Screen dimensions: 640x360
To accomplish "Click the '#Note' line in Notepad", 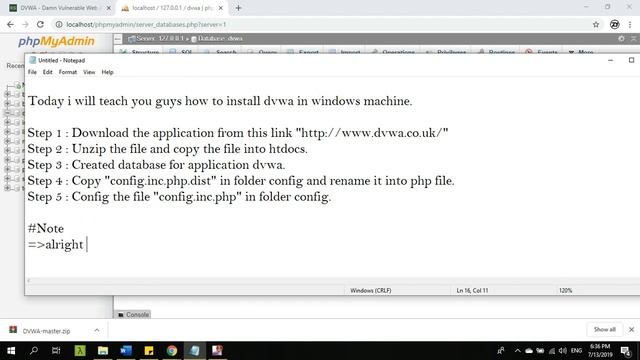I will tap(46, 229).
